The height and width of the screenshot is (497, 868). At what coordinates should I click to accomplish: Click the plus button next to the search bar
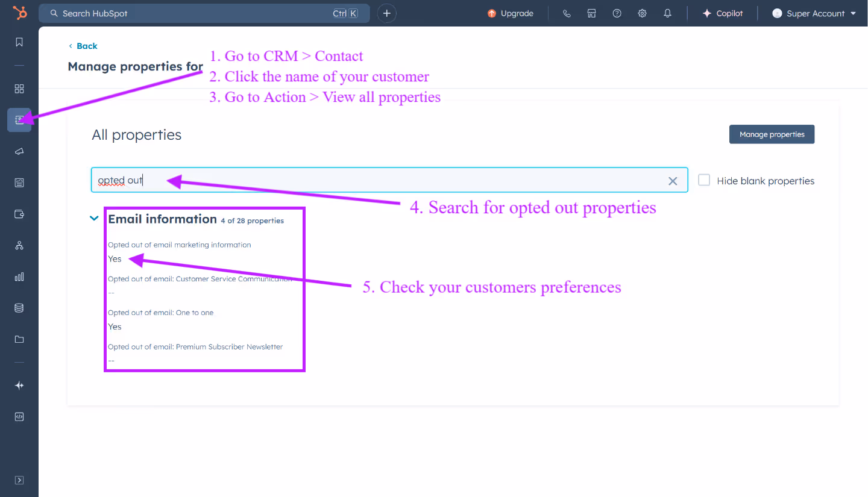click(x=386, y=13)
